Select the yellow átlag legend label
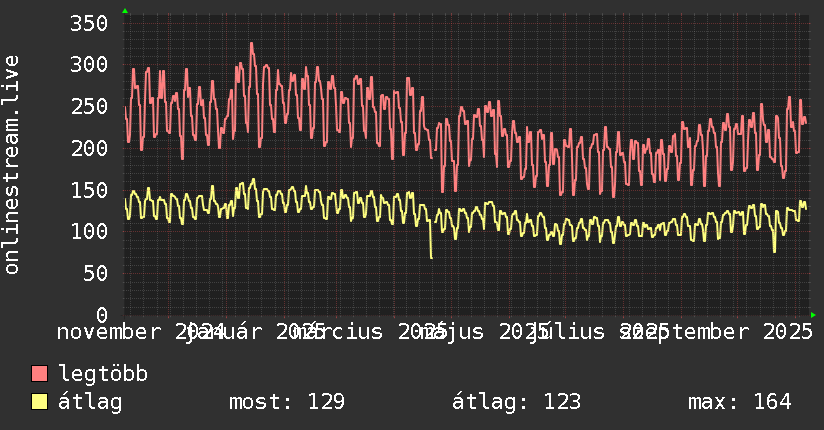The width and height of the screenshot is (824, 430). pos(90,402)
